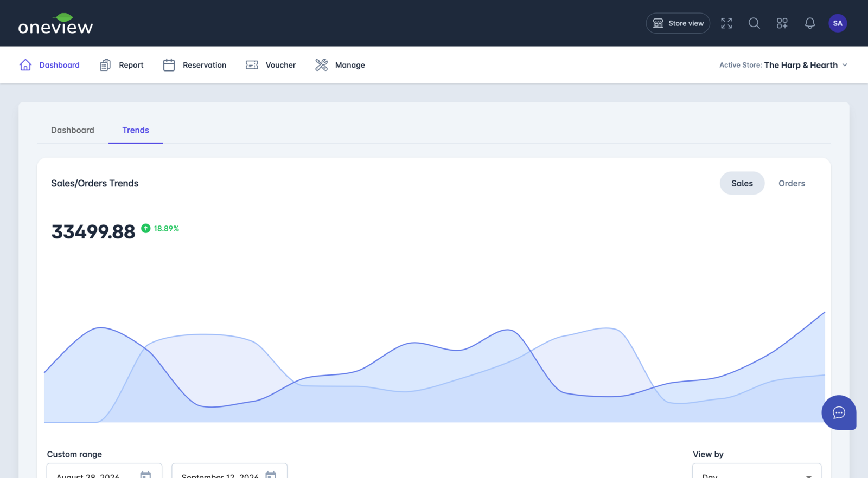Click the Manage tools icon
This screenshot has height=478, width=868.
321,65
